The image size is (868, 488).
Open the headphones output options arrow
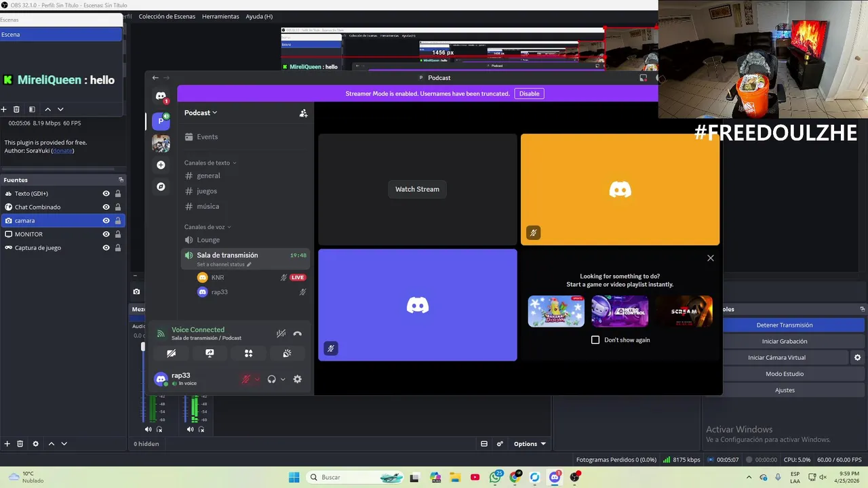pyautogui.click(x=283, y=379)
